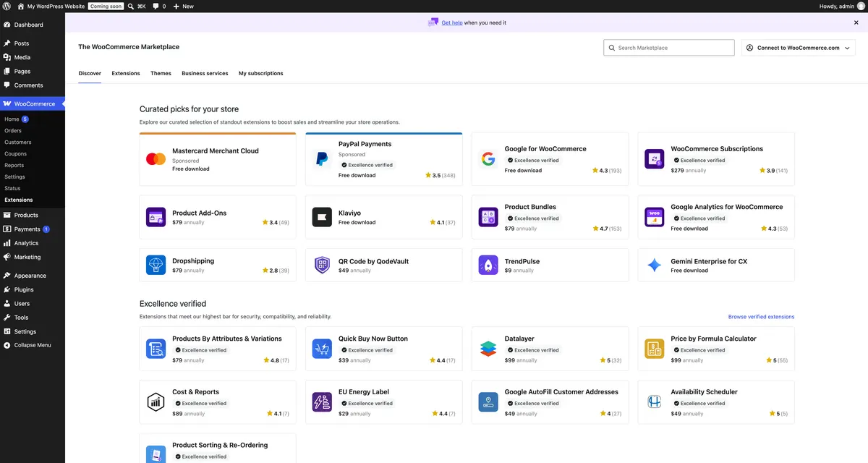868x463 pixels.
Task: Select the Discover tab
Action: 90,73
